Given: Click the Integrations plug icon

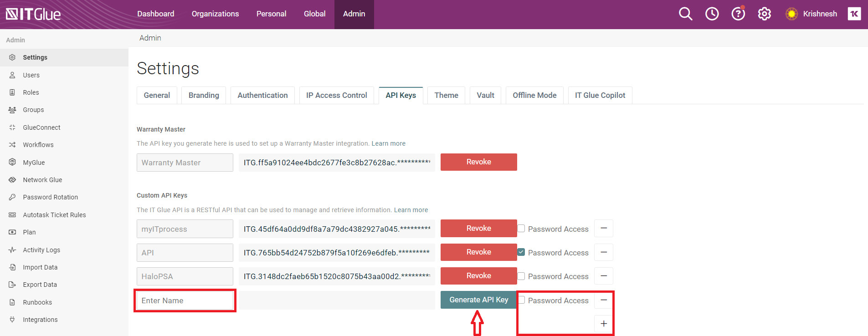Looking at the screenshot, I should 12,320.
